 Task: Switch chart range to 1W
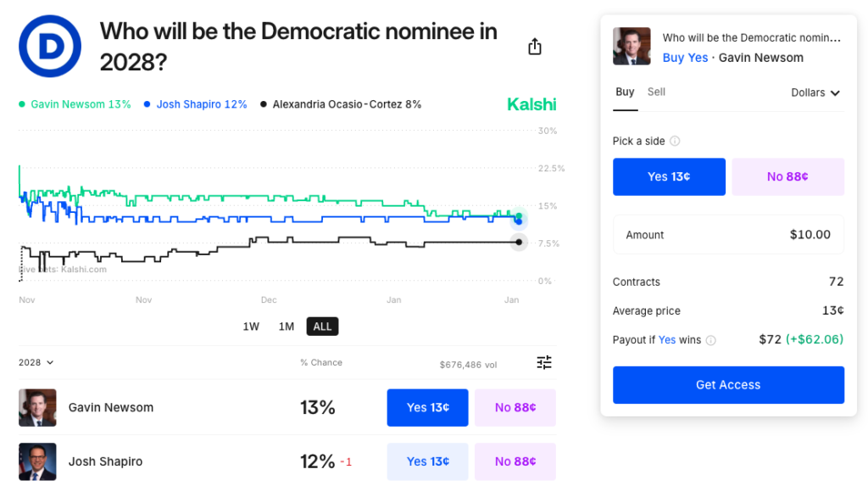click(251, 327)
